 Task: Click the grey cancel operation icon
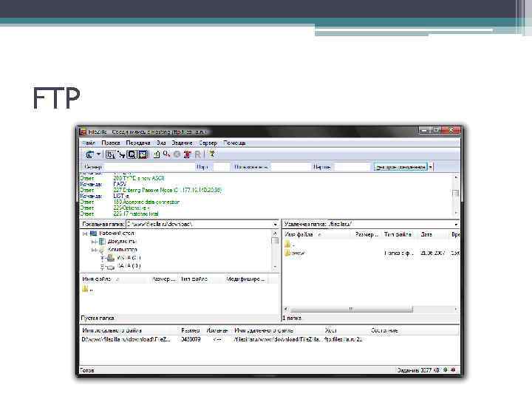click(x=177, y=154)
